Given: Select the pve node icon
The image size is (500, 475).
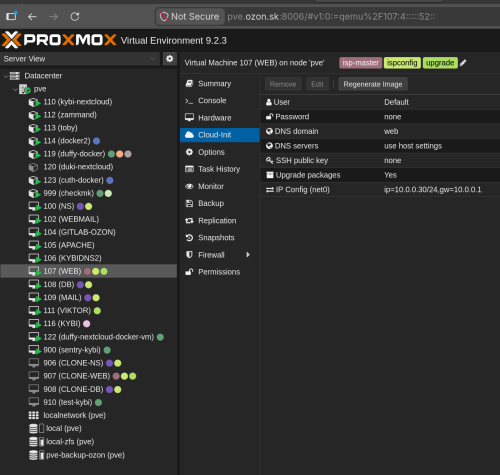Looking at the screenshot, I should pyautogui.click(x=25, y=89).
